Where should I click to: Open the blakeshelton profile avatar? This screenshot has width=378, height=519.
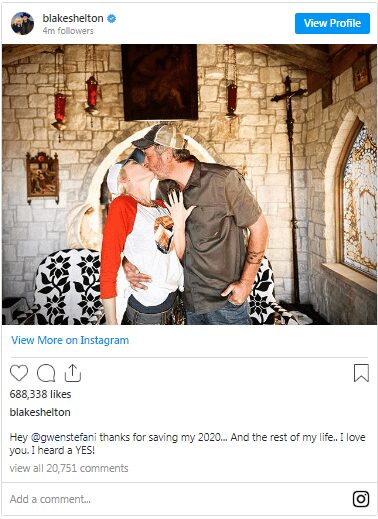tap(22, 23)
